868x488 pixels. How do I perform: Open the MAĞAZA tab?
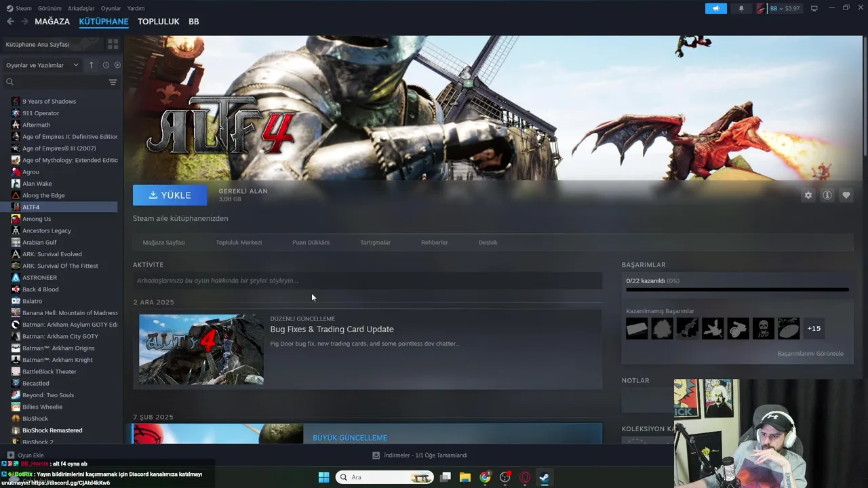click(x=52, y=22)
